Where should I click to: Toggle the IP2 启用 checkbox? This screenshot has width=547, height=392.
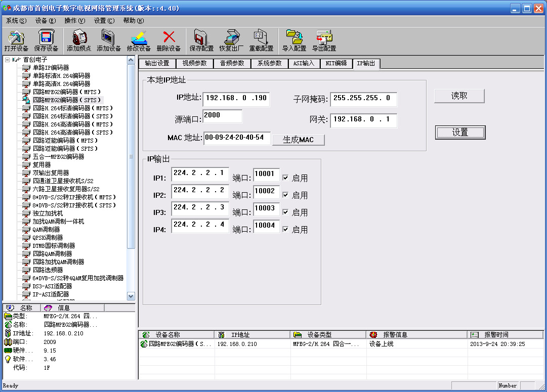(x=285, y=195)
